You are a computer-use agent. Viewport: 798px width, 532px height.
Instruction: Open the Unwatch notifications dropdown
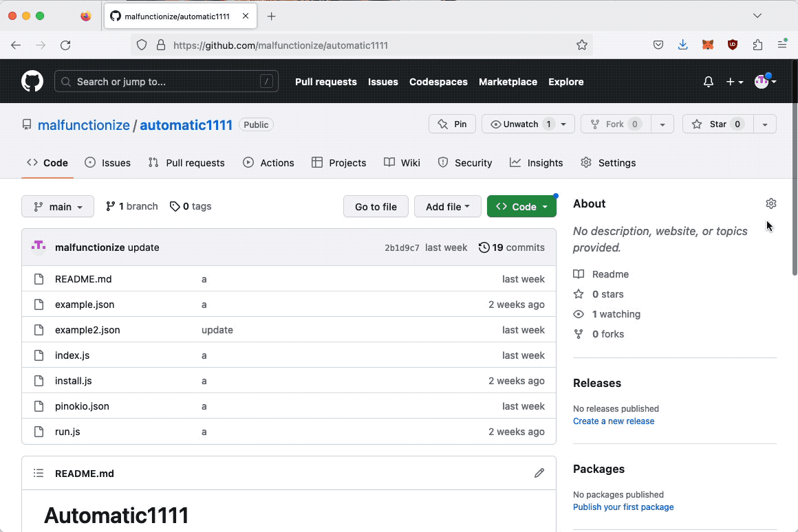click(x=528, y=124)
